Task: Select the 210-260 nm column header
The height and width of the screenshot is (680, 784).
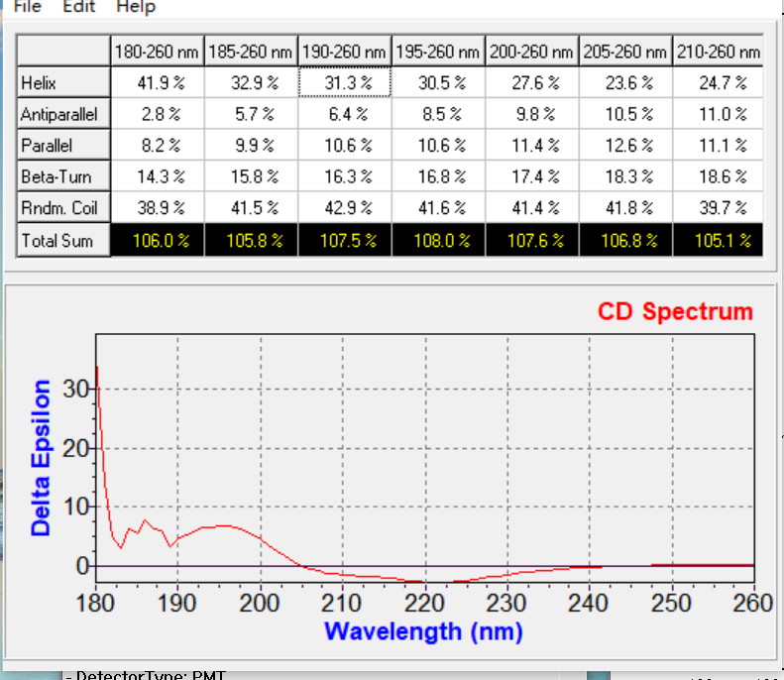Action: pyautogui.click(x=718, y=51)
